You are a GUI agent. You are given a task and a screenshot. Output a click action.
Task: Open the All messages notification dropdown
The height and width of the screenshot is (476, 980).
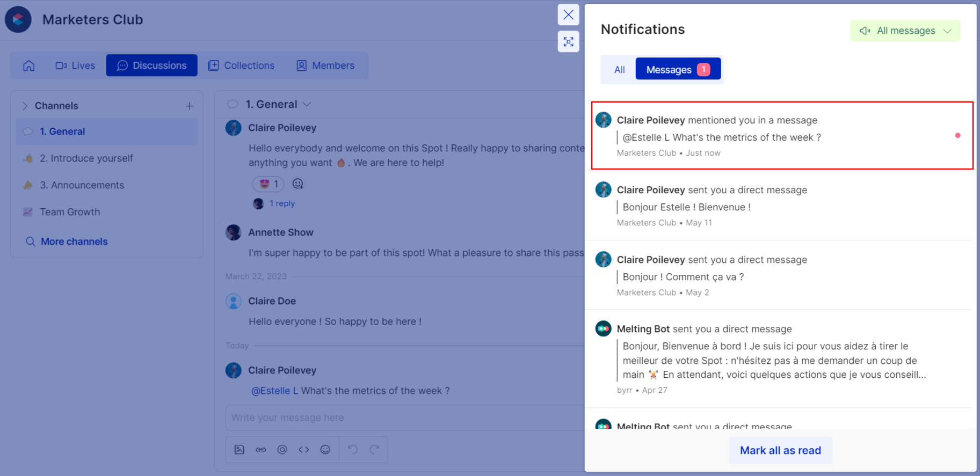click(905, 31)
